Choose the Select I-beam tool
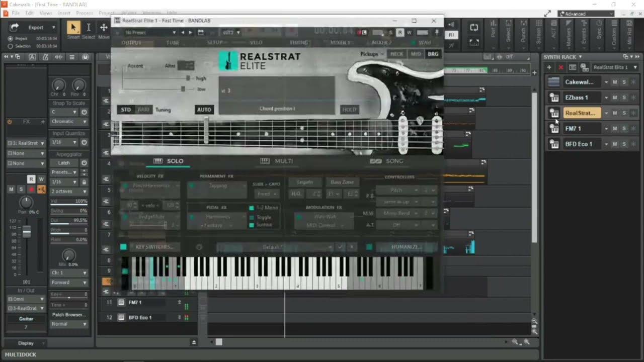 [89, 27]
